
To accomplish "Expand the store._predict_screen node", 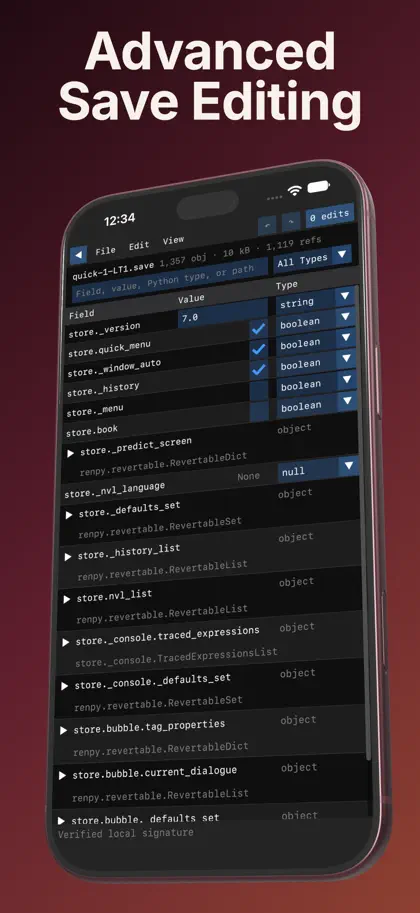I will click(x=70, y=452).
